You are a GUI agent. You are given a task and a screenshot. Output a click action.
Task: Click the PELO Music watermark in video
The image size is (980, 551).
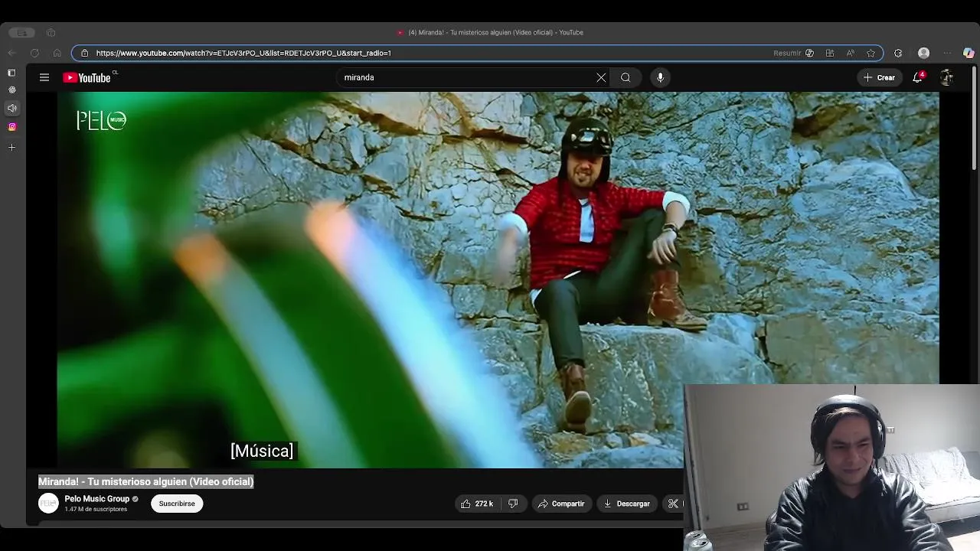click(x=101, y=120)
